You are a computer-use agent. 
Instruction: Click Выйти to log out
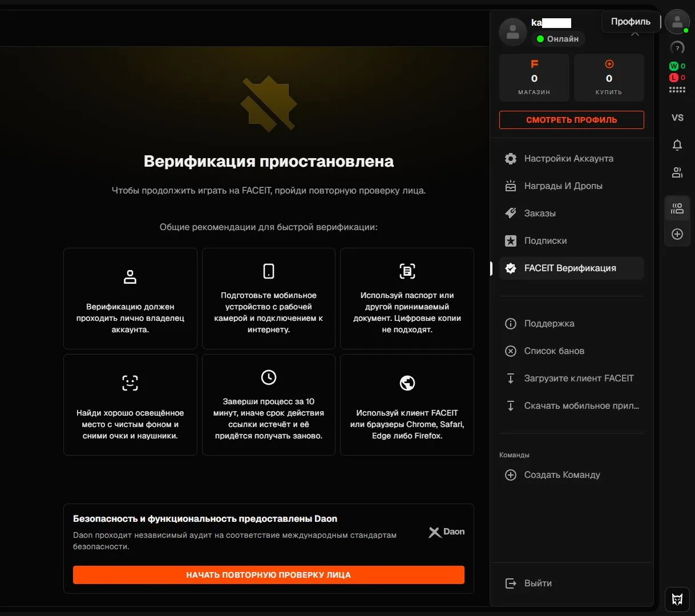pos(572,583)
